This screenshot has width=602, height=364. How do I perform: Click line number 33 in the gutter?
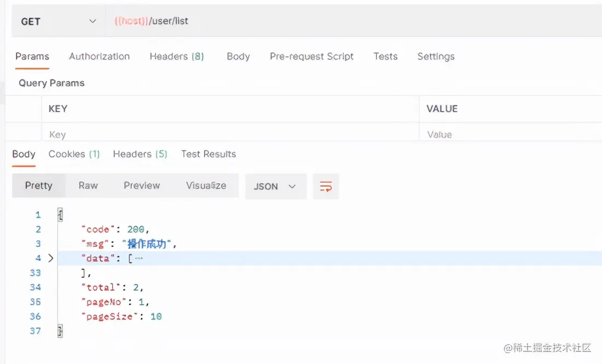(x=36, y=273)
